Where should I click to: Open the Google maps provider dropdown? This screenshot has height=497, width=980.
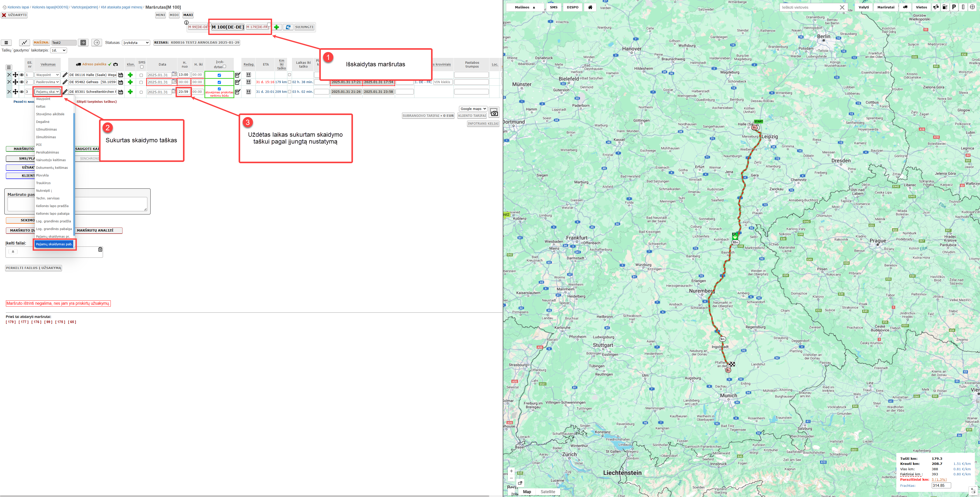(x=473, y=109)
